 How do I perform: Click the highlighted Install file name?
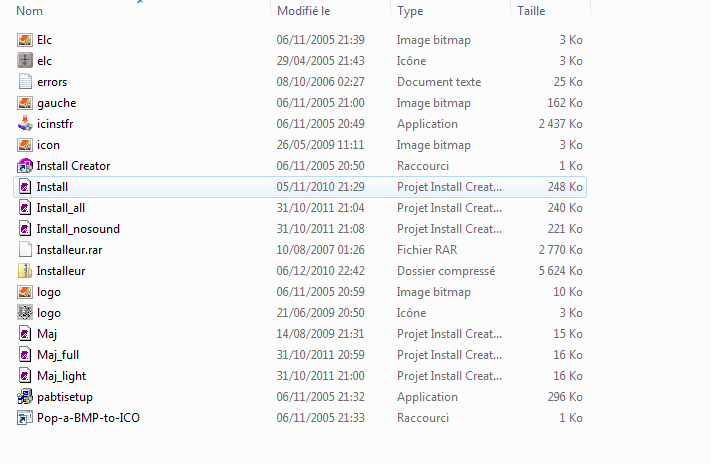pyautogui.click(x=52, y=187)
